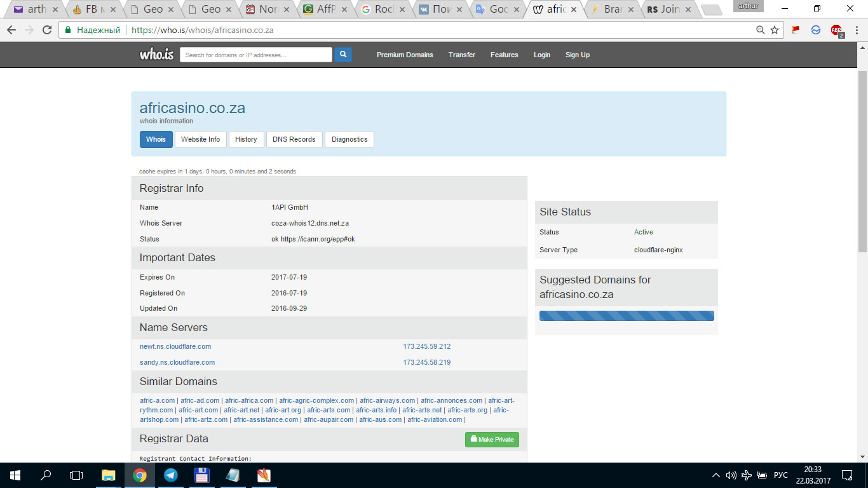Click the airplane mode tray icon
Screen dimensions: 868x488
tap(747, 475)
